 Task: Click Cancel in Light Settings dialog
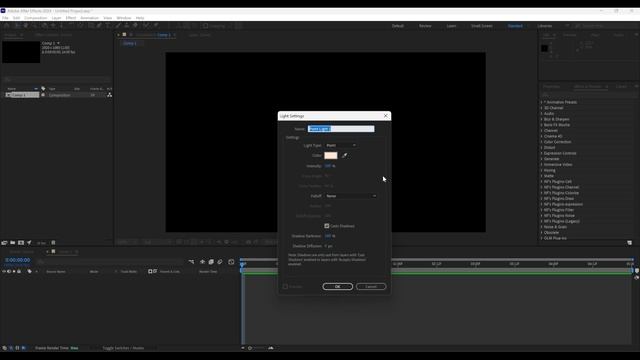coord(371,287)
